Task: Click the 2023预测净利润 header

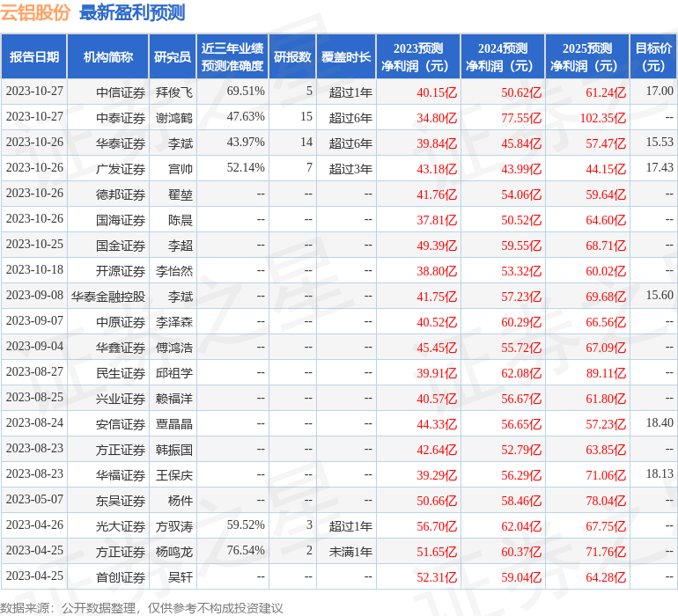Action: 418,56
